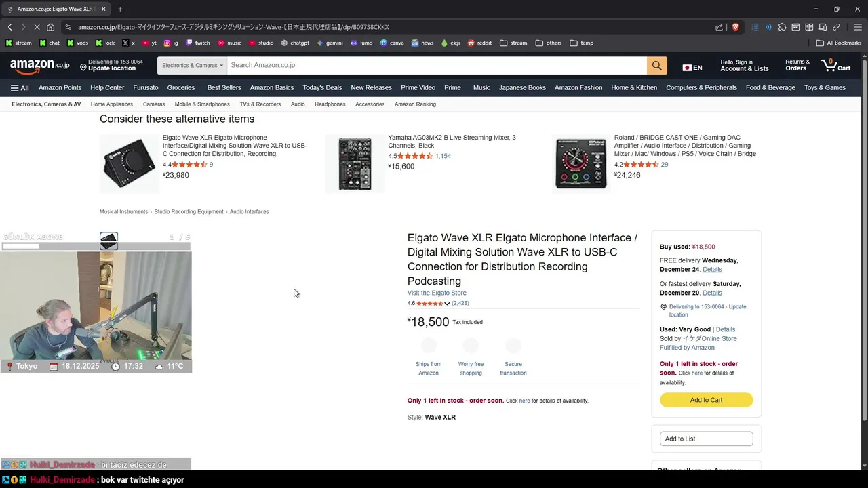868x488 pixels.
Task: Expand the star rating breakdown chevron
Action: pos(447,304)
